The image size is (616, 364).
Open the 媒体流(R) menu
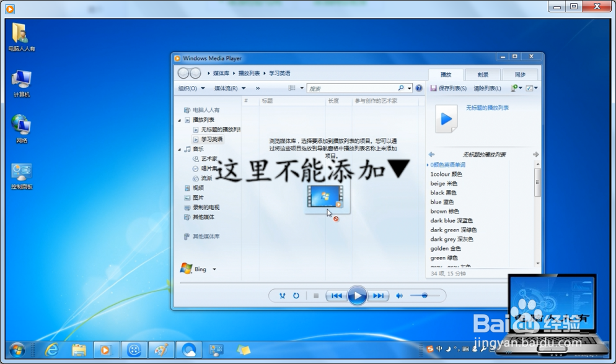tap(230, 89)
